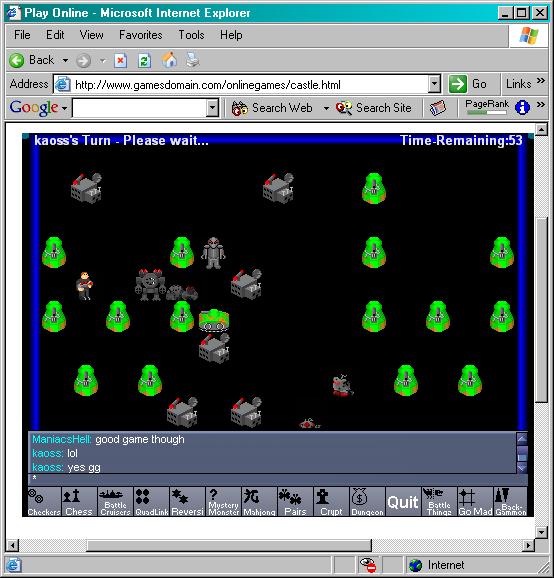Select the Dungeon game icon
This screenshot has width=554, height=578.
pos(367,501)
